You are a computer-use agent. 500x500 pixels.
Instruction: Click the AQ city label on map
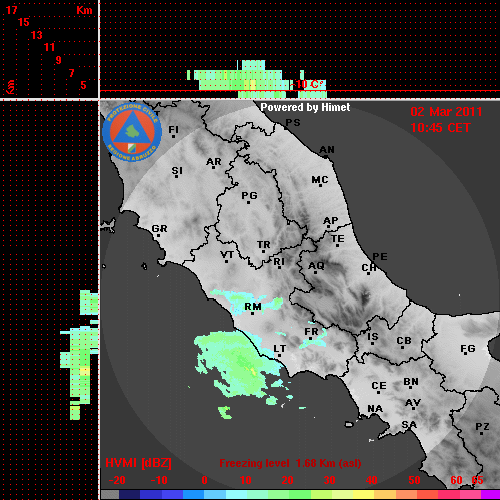(x=316, y=266)
